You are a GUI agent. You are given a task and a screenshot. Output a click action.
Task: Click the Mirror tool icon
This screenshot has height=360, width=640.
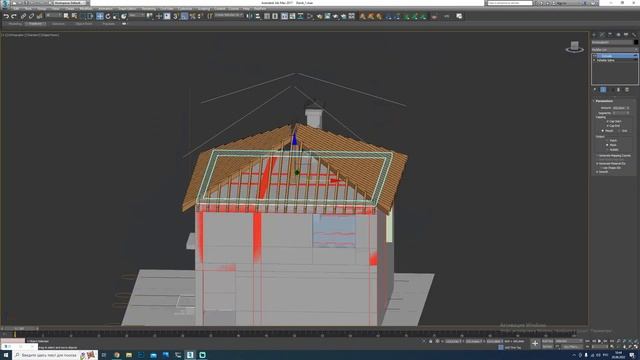click(250, 16)
